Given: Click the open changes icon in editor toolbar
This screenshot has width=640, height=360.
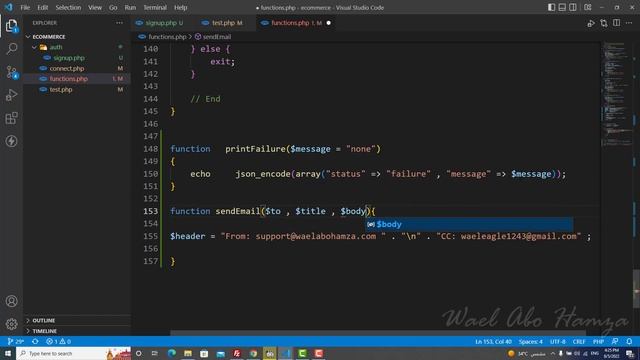Looking at the screenshot, I should [x=604, y=23].
